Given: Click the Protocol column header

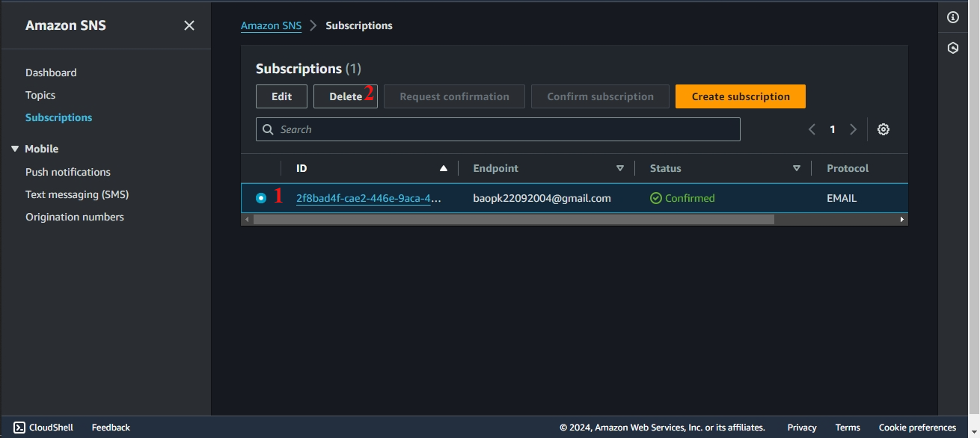Looking at the screenshot, I should pyautogui.click(x=848, y=168).
